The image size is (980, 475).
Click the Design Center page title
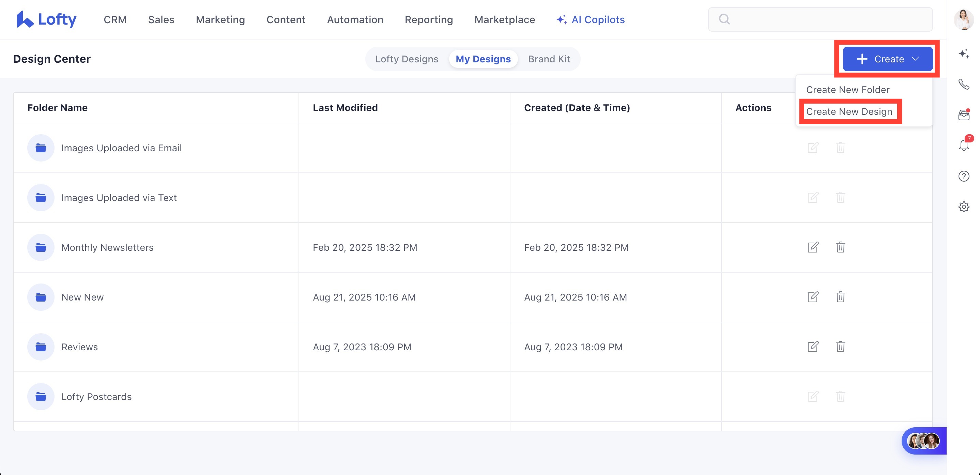pyautogui.click(x=52, y=59)
